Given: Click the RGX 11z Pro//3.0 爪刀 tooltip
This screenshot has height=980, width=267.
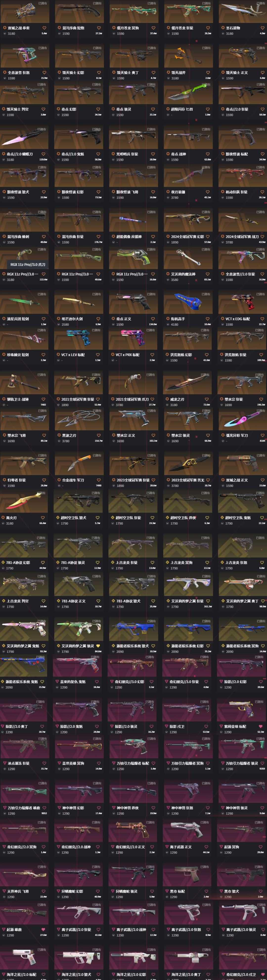Looking at the screenshot, I should (28, 265).
